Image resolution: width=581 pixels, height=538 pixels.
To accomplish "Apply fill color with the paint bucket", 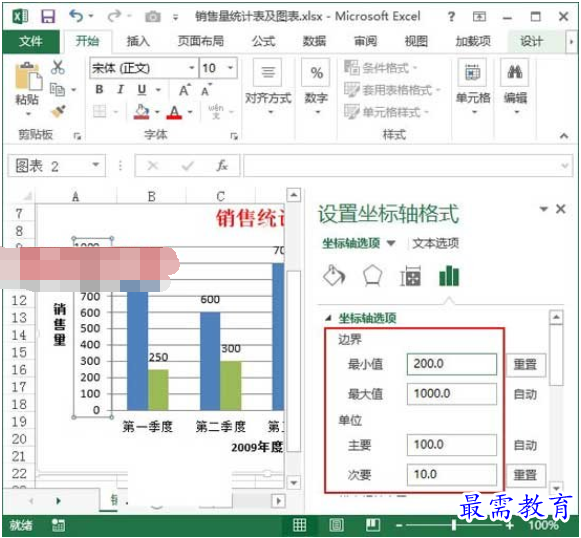I will pos(142,111).
